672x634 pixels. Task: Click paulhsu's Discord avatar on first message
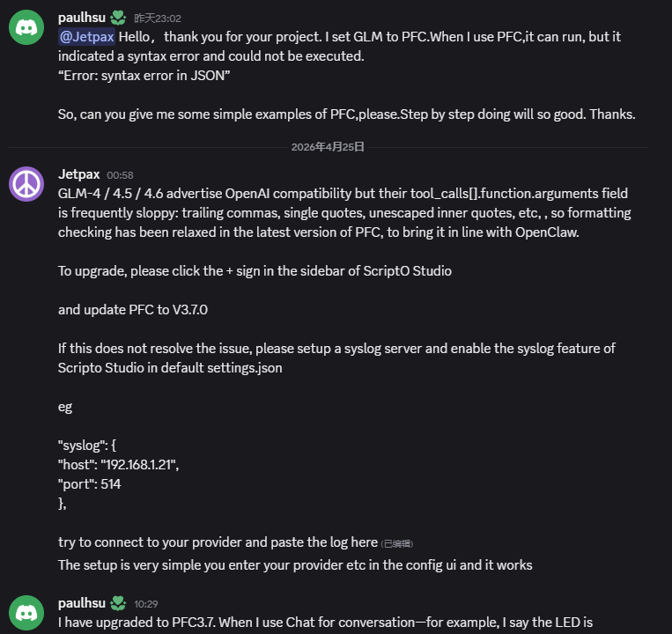click(27, 26)
